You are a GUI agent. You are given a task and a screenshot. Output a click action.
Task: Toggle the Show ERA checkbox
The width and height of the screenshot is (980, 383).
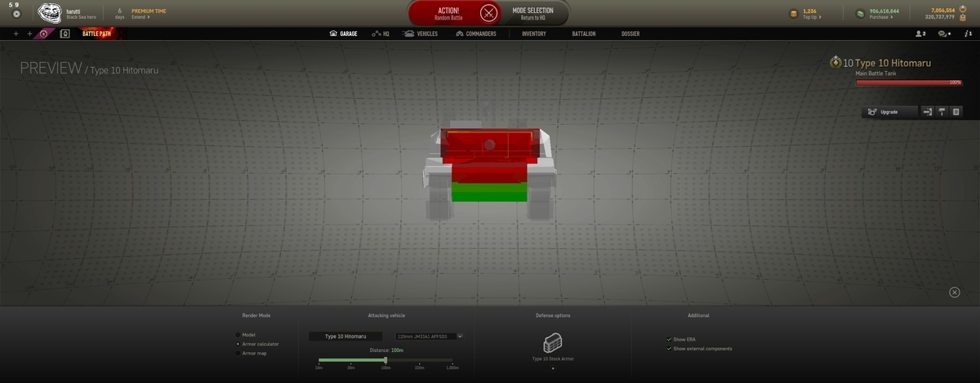point(669,339)
